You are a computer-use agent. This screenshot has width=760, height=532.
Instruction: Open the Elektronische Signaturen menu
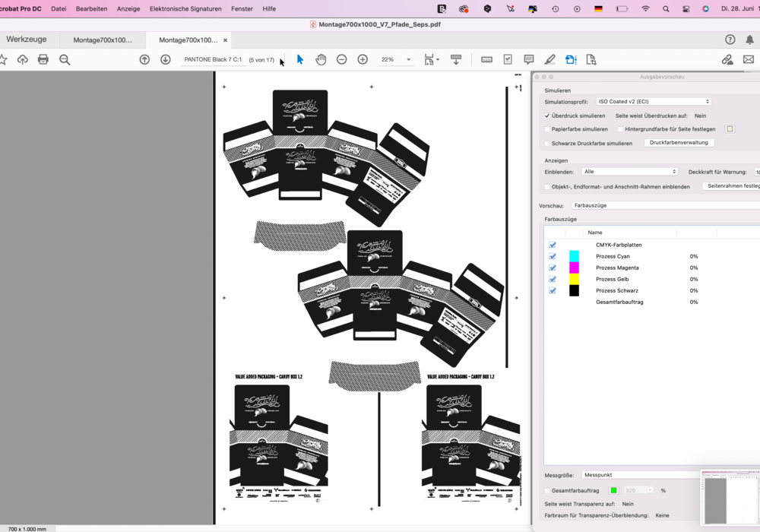coord(185,8)
